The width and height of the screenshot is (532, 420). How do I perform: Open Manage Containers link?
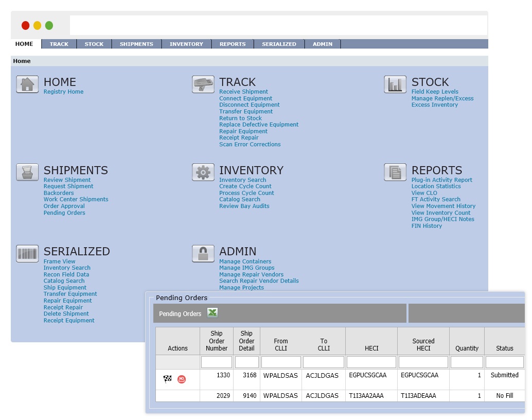(245, 261)
